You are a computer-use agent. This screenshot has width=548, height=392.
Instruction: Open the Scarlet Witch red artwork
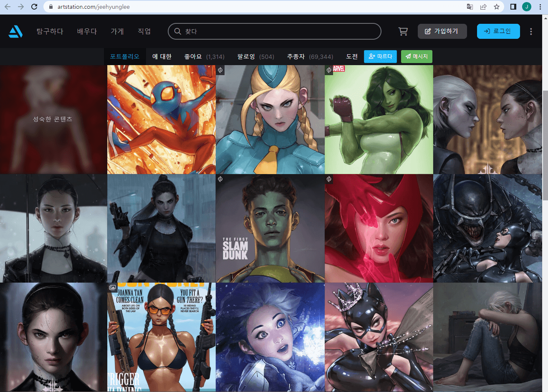point(379,228)
